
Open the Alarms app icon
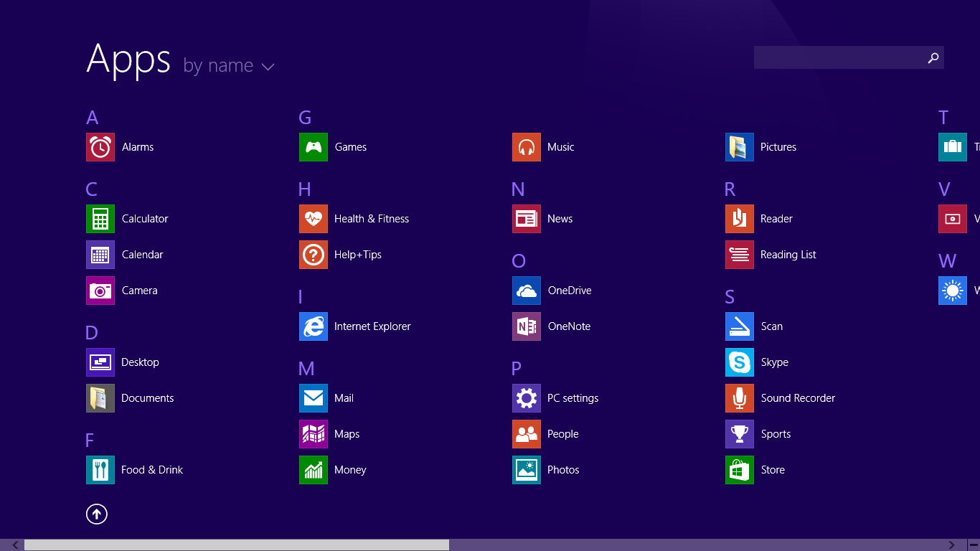click(100, 147)
